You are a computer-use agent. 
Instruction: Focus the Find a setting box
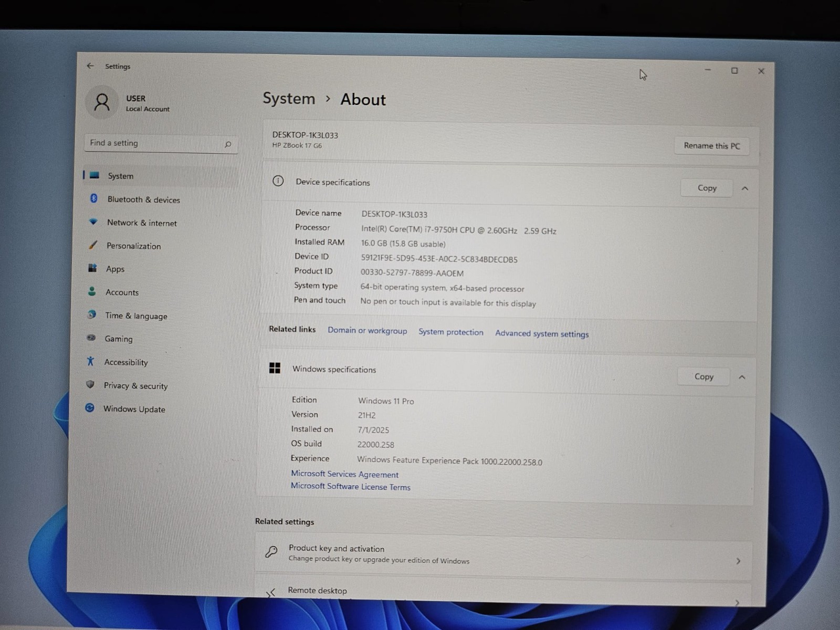pyautogui.click(x=161, y=143)
